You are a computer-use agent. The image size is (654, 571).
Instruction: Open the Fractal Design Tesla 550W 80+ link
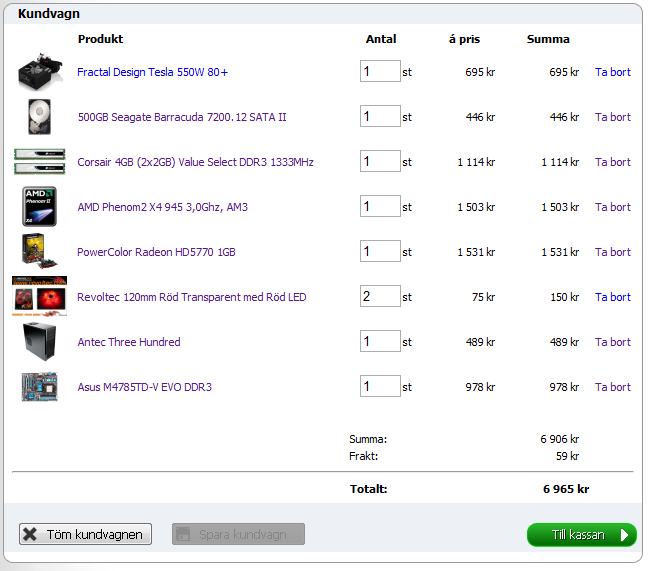152,72
